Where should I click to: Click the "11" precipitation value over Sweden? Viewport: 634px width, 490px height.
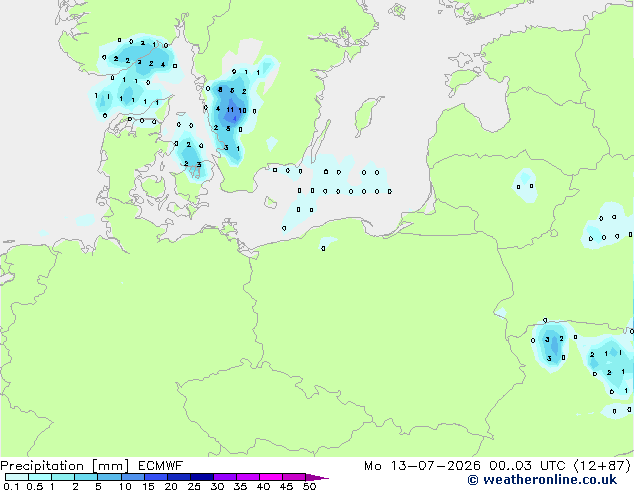pyautogui.click(x=230, y=110)
